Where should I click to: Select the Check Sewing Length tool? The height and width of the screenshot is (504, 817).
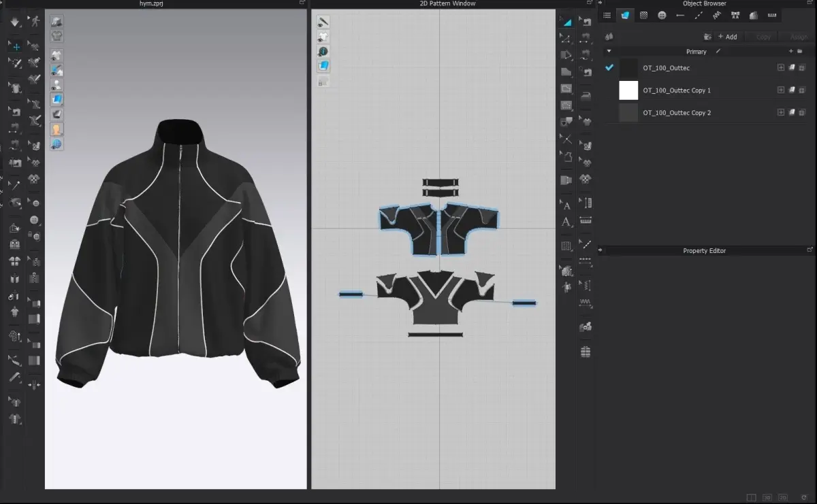tap(586, 72)
